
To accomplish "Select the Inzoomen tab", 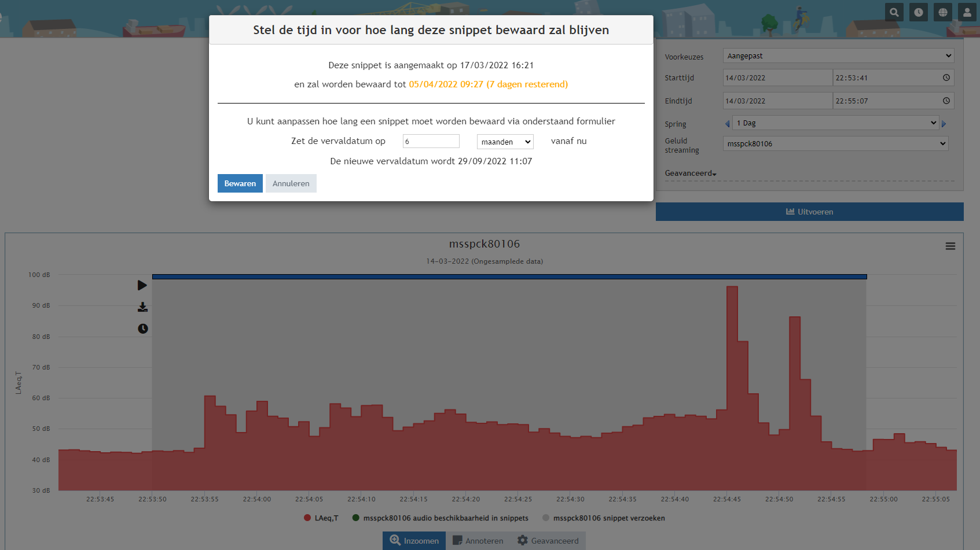I will point(414,541).
